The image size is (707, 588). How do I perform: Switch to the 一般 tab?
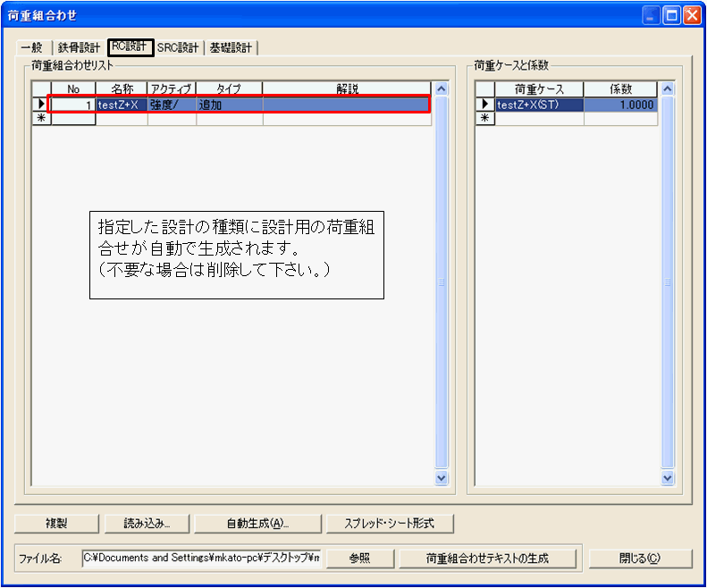pos(31,48)
